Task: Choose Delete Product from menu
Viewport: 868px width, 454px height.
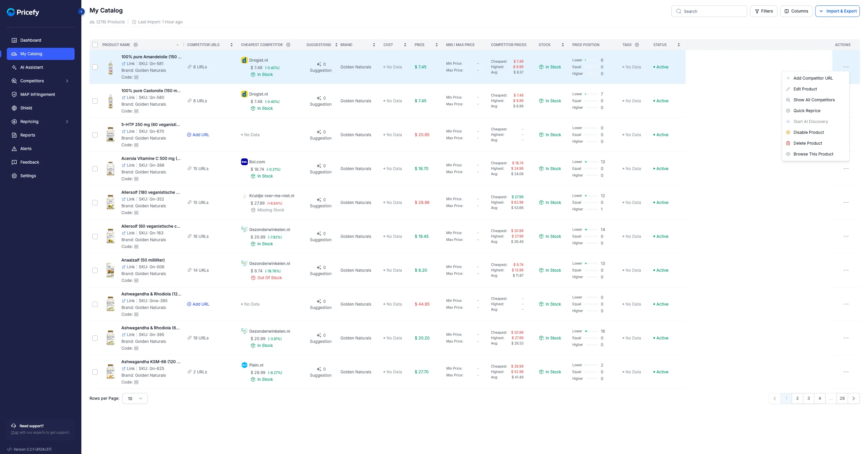Action: pos(815,143)
